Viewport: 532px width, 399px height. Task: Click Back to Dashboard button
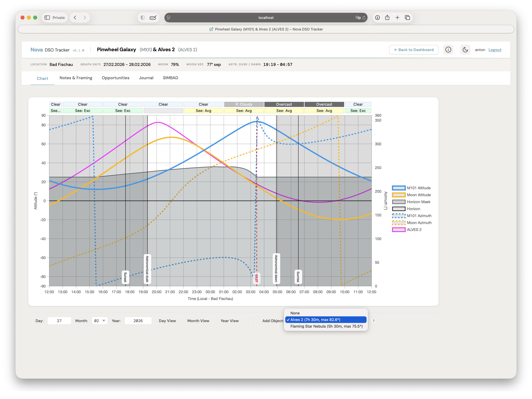click(x=414, y=50)
